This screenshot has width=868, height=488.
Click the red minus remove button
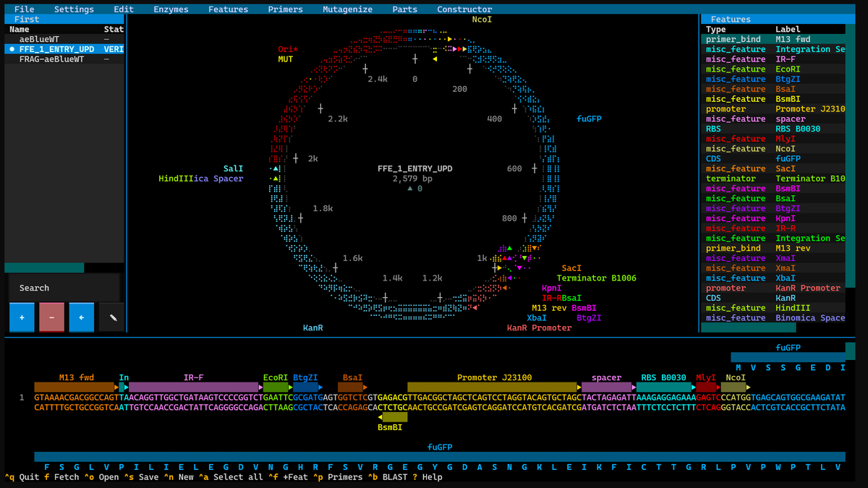51,317
